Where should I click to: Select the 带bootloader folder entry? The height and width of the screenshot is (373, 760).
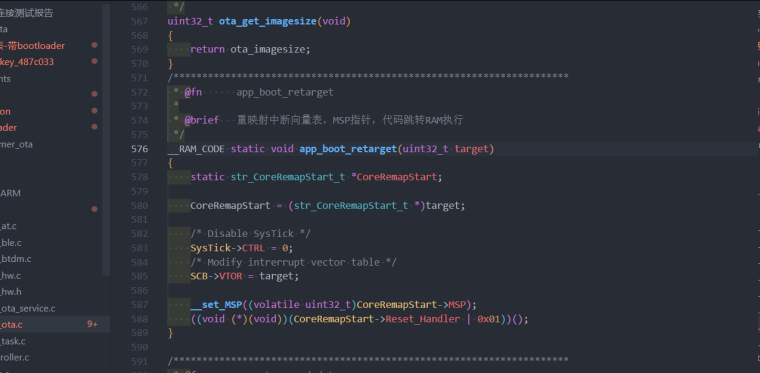(x=32, y=46)
